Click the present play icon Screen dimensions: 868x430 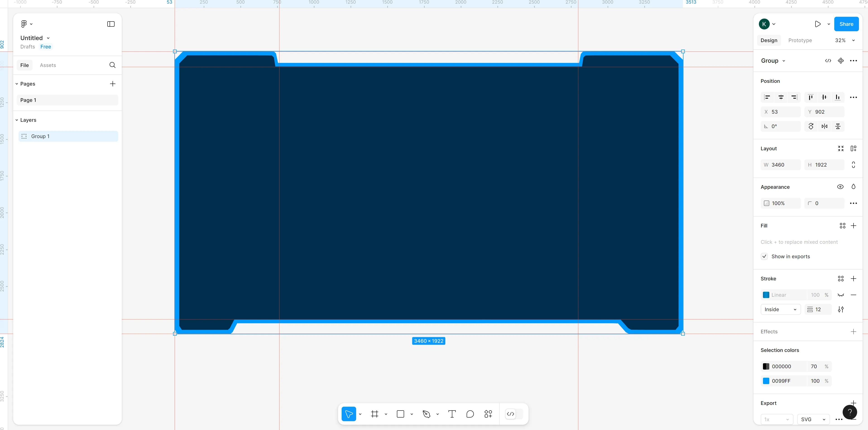(818, 24)
